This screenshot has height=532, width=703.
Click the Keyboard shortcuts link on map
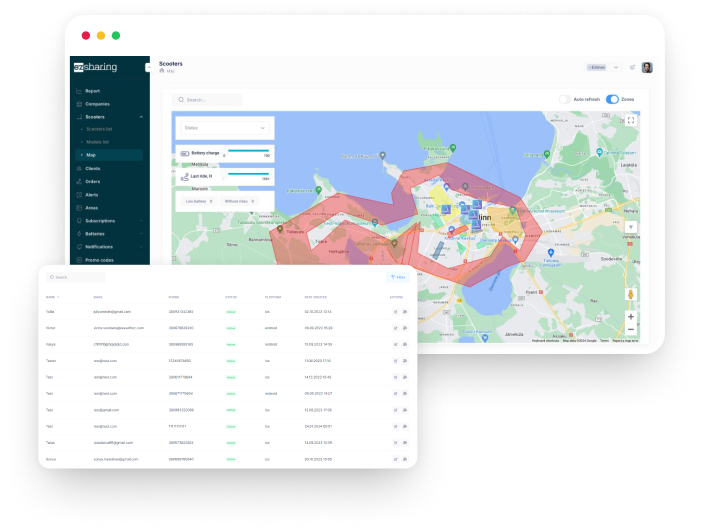545,341
